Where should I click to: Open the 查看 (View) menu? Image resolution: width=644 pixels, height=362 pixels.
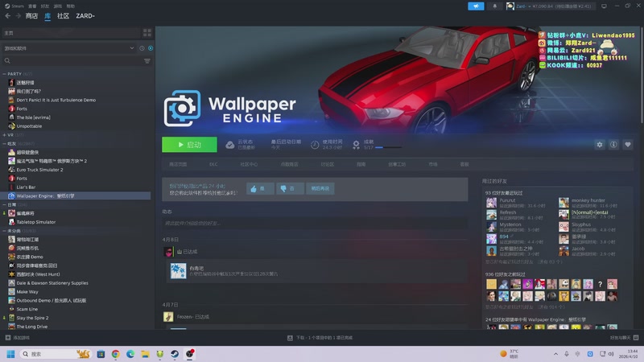(32, 6)
